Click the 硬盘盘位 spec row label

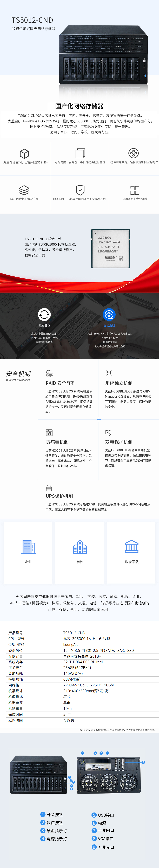coord(16,651)
